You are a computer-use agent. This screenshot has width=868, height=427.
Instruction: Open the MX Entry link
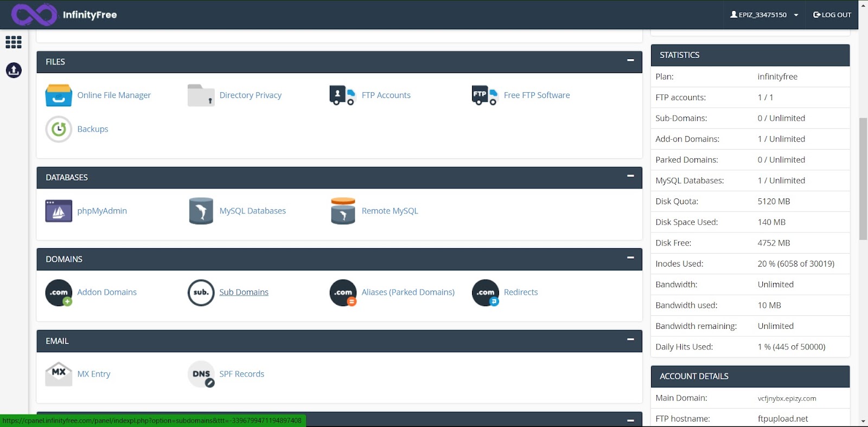click(x=94, y=374)
